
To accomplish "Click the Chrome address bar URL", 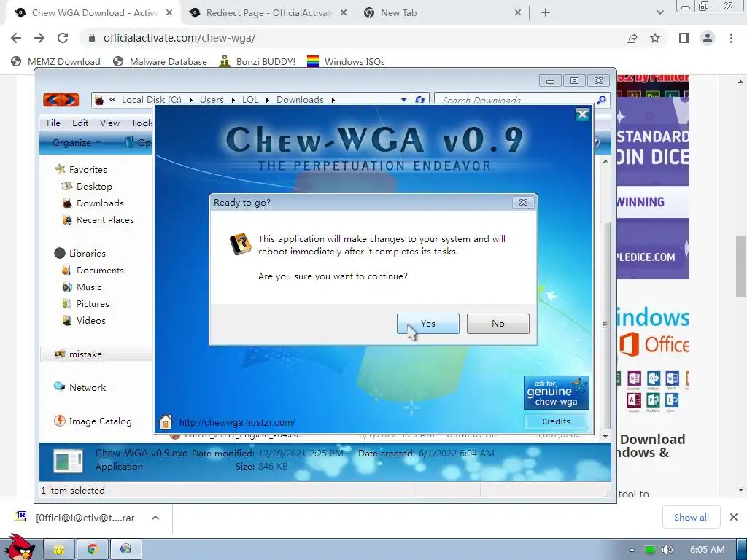I will click(x=179, y=38).
